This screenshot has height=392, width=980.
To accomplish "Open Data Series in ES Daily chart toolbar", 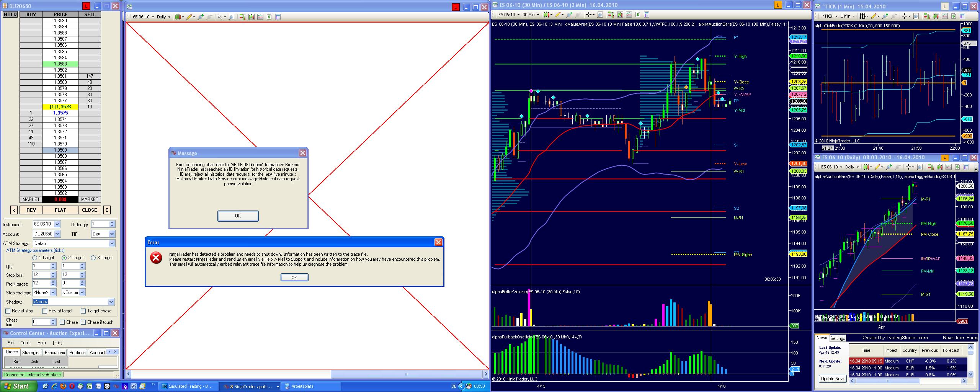I will pos(939,167).
